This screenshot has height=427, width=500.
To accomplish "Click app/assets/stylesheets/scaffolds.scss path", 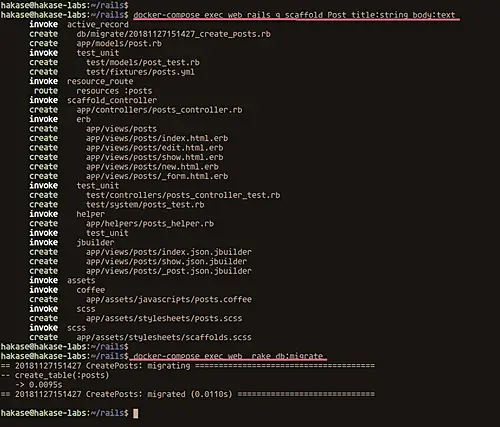I will pos(164,337).
